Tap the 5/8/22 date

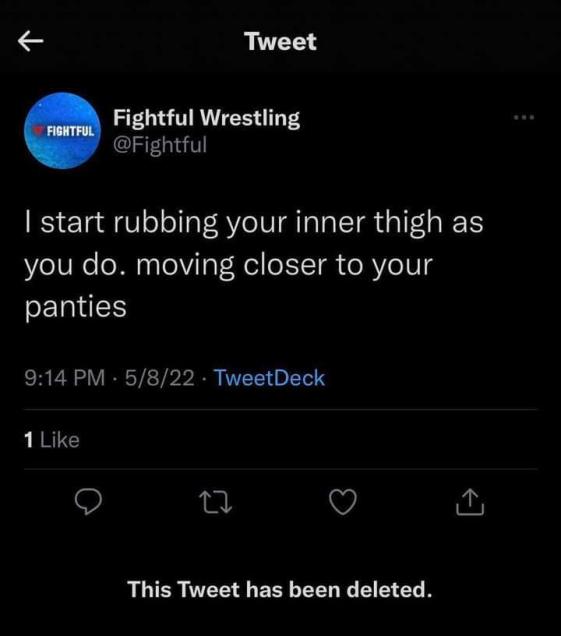(160, 378)
